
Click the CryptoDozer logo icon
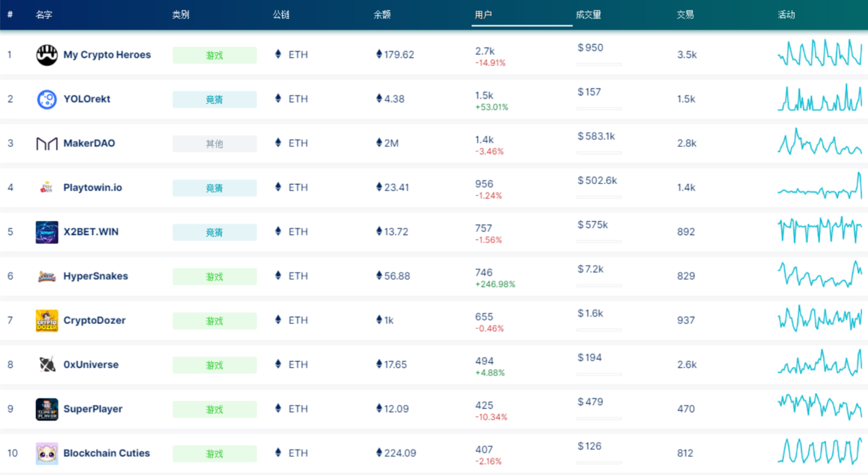coord(47,320)
